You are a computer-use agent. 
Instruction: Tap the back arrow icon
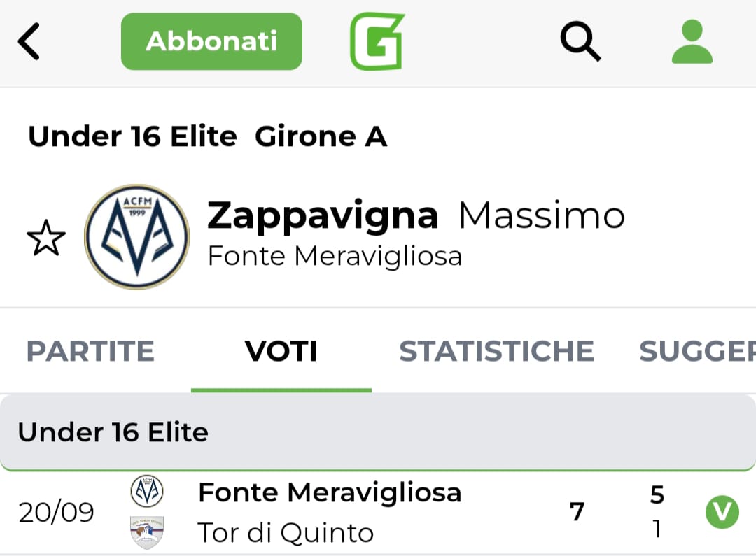pyautogui.click(x=29, y=41)
